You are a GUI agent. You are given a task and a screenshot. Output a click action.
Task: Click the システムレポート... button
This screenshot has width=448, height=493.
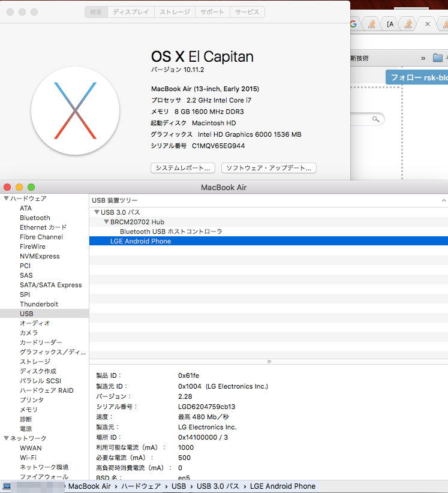click(x=183, y=168)
